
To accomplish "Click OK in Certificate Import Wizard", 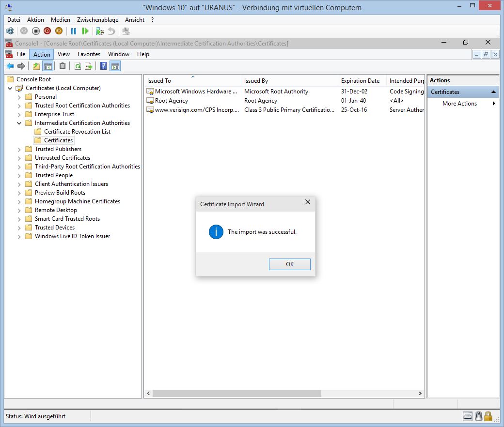I will click(x=289, y=264).
